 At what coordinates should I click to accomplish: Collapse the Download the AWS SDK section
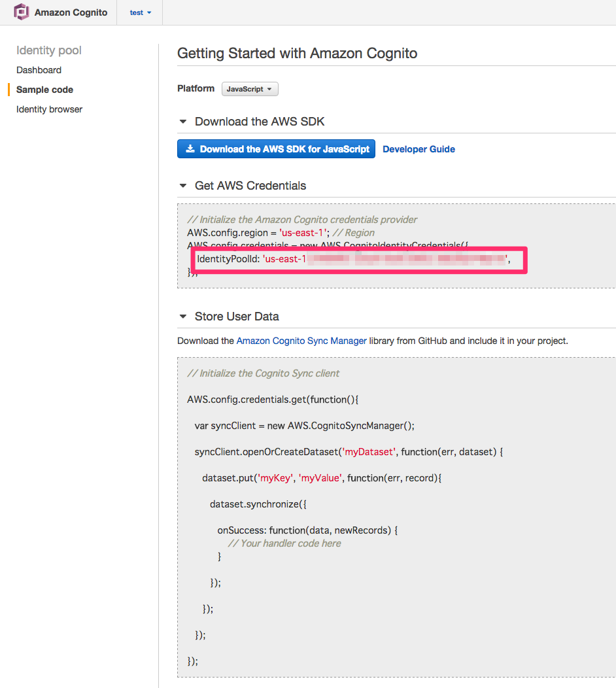[x=183, y=122]
